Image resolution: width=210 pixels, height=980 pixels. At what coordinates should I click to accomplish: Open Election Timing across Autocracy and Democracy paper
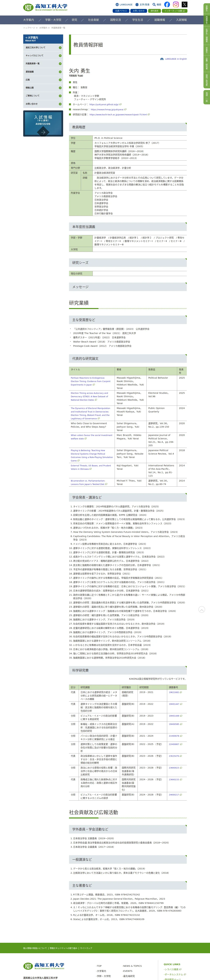pyautogui.click(x=90, y=396)
